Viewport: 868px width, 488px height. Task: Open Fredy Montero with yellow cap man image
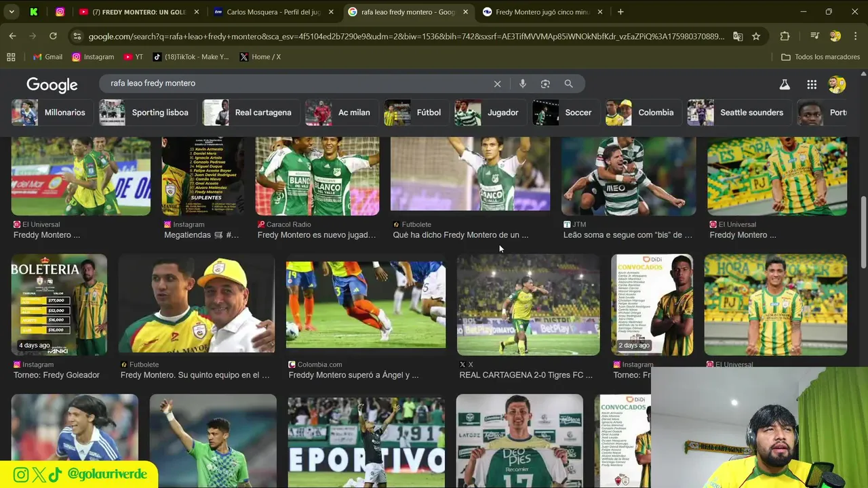(x=197, y=303)
